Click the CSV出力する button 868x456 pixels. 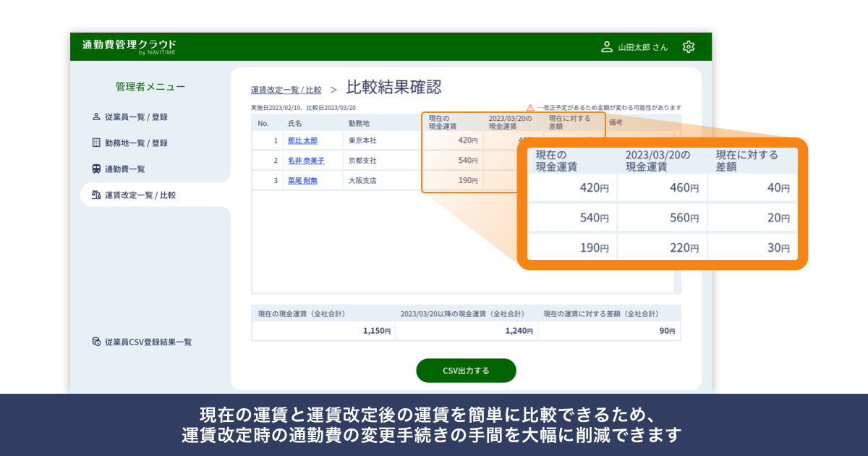point(465,370)
